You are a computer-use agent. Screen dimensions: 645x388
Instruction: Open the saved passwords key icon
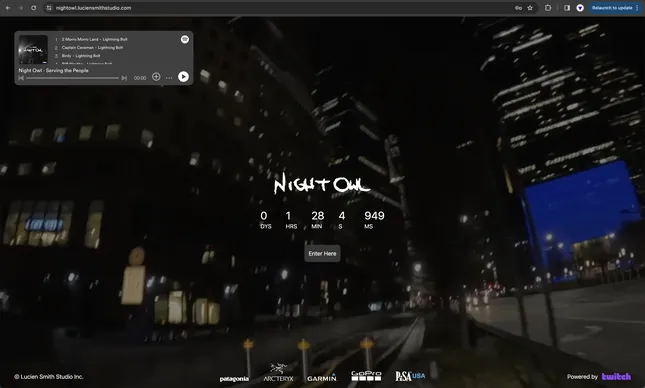[x=518, y=8]
